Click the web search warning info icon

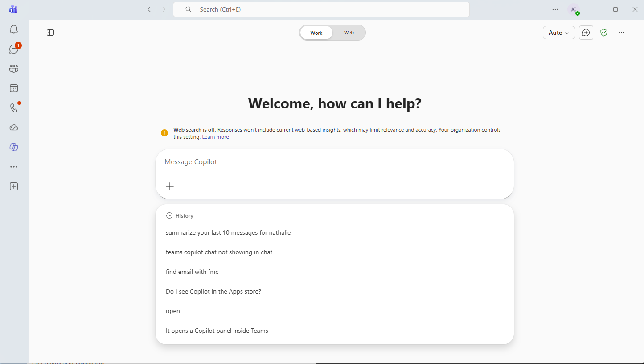pyautogui.click(x=164, y=133)
